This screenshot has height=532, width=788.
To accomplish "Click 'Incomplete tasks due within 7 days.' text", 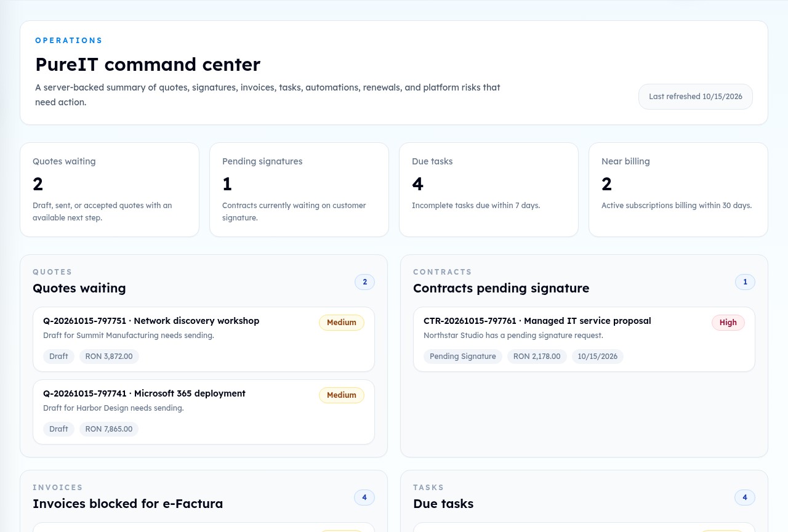I will tap(476, 206).
